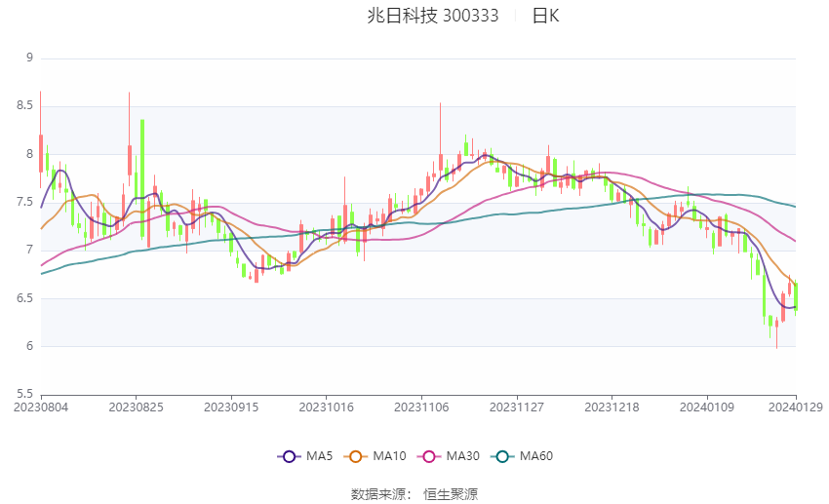Click the 20230804 date axis label

tap(41, 407)
